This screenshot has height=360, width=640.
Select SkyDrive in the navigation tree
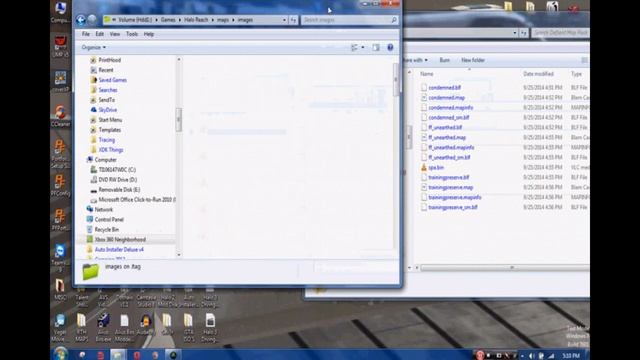click(108, 110)
